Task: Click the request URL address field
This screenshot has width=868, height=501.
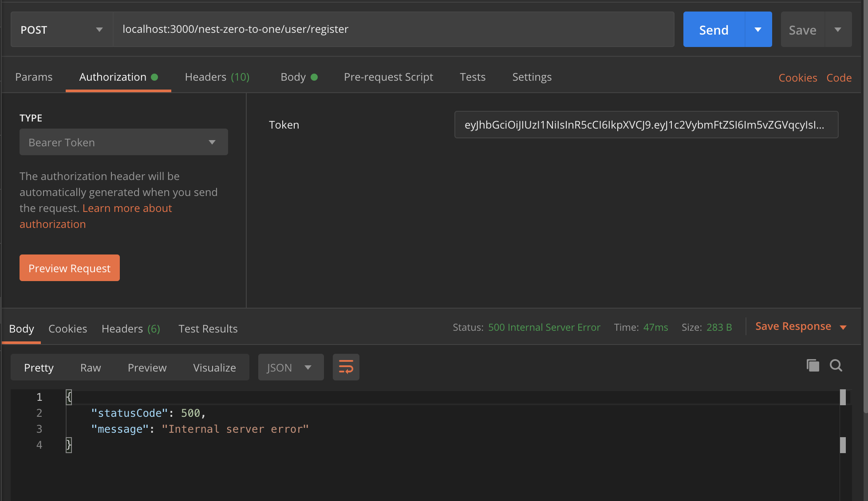Action: point(393,29)
